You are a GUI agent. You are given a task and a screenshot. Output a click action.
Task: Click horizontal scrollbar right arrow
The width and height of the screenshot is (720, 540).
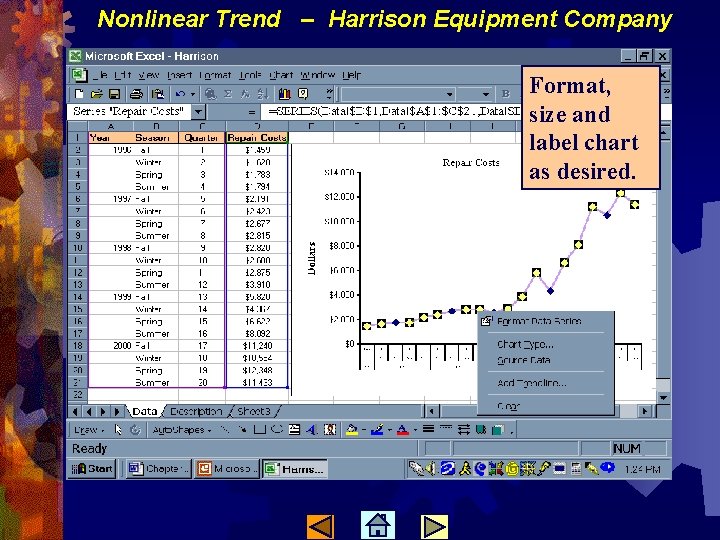click(644, 411)
